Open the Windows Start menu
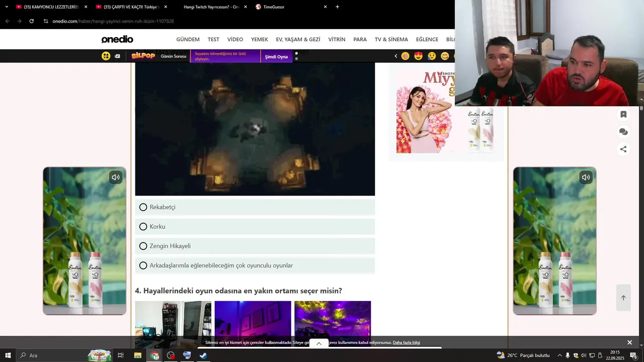Viewport: 644px width, 362px height. coord(8,355)
